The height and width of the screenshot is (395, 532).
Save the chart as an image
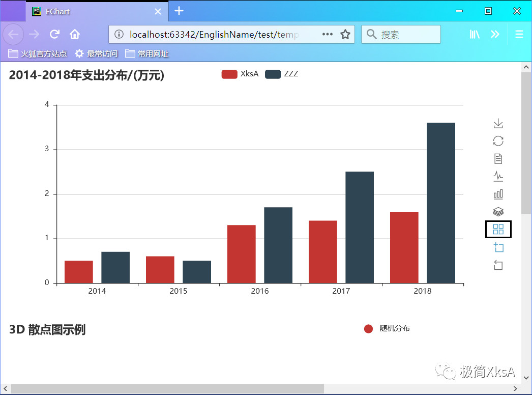pos(498,123)
